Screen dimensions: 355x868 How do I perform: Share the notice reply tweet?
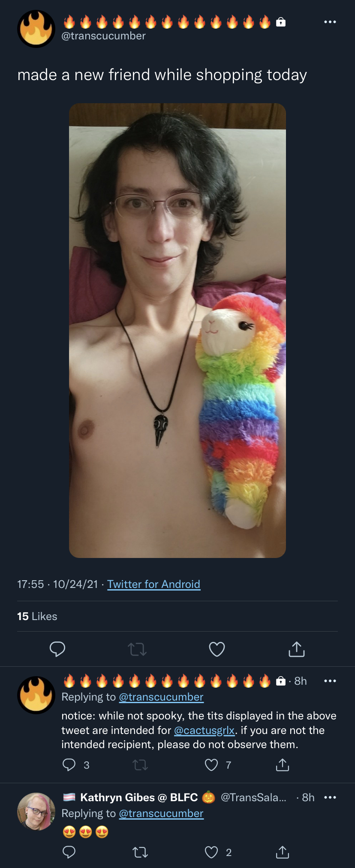pos(283,765)
